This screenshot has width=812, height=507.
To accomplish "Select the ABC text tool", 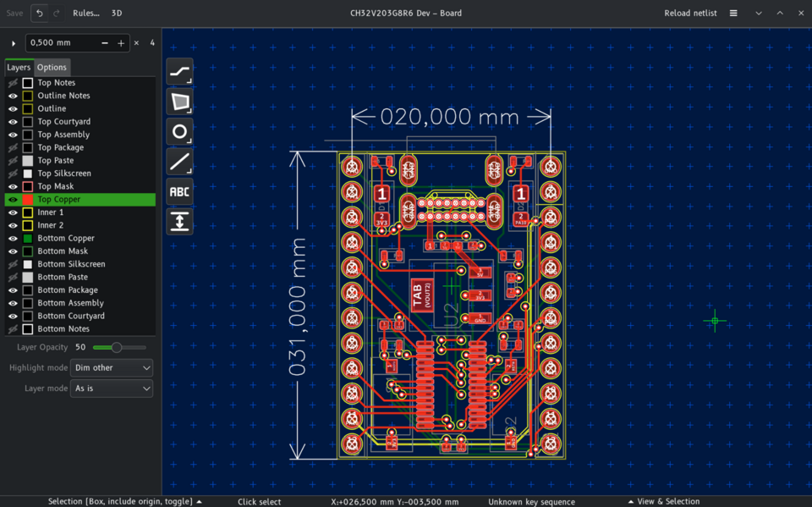I will [179, 192].
